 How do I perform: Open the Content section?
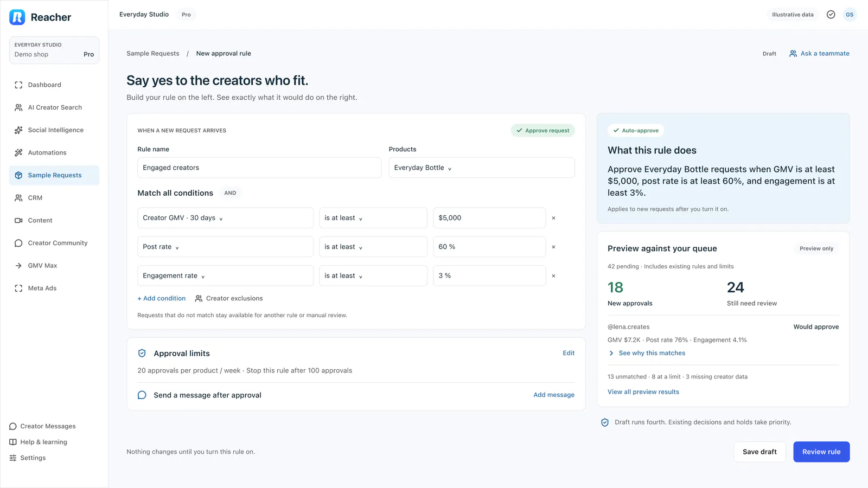pos(54,221)
